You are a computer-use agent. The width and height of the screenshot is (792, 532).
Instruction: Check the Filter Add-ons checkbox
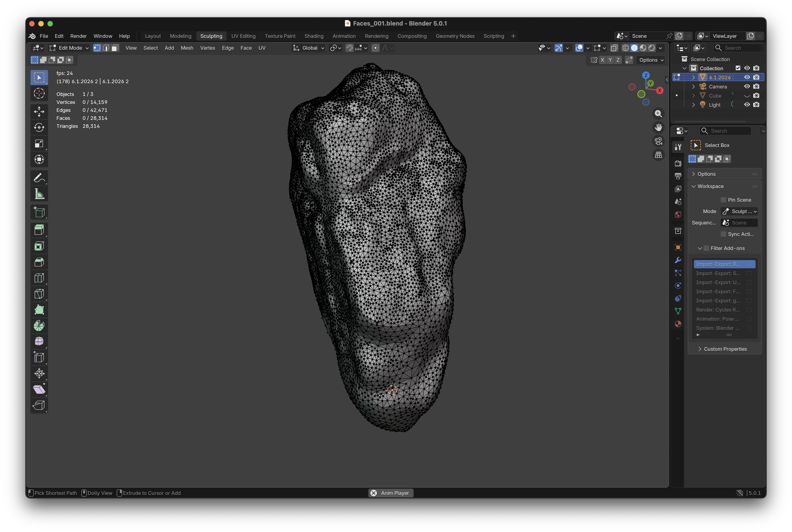(x=706, y=248)
